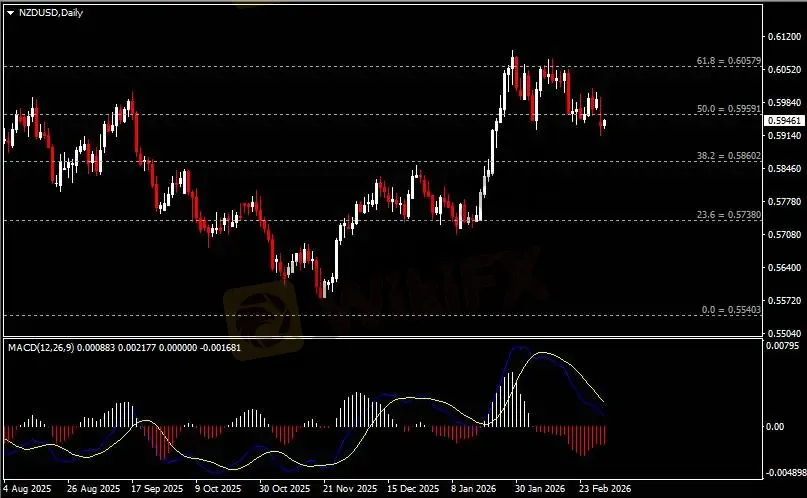The image size is (807, 498).
Task: Click the 17 Sep 2025 date label
Action: tap(157, 489)
